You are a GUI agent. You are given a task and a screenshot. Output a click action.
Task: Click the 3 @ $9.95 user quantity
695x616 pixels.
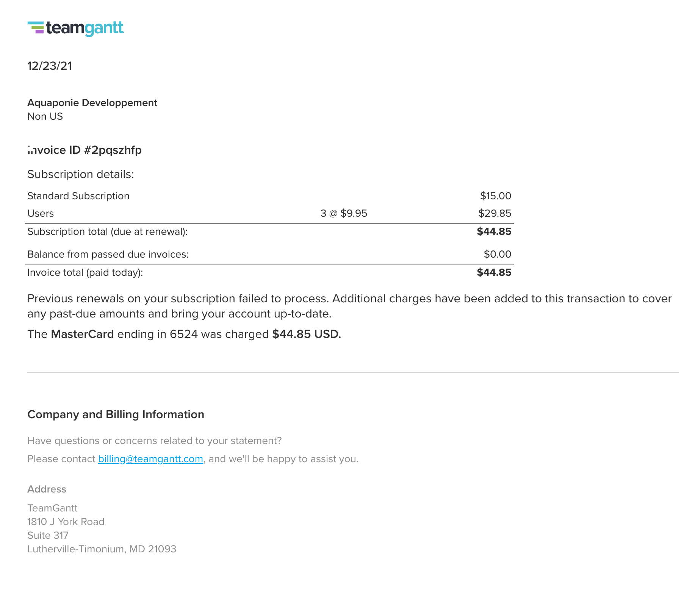(344, 213)
